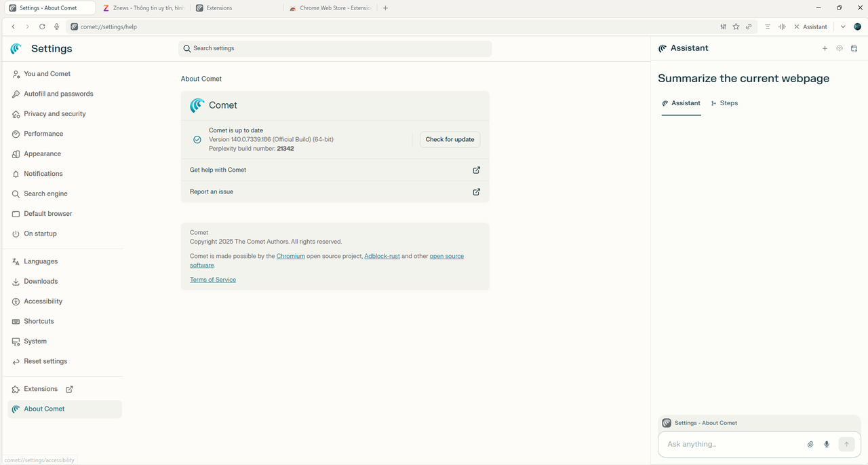Activate the microphone icon beside reload
Screen dimensions: 868x465
(56, 26)
